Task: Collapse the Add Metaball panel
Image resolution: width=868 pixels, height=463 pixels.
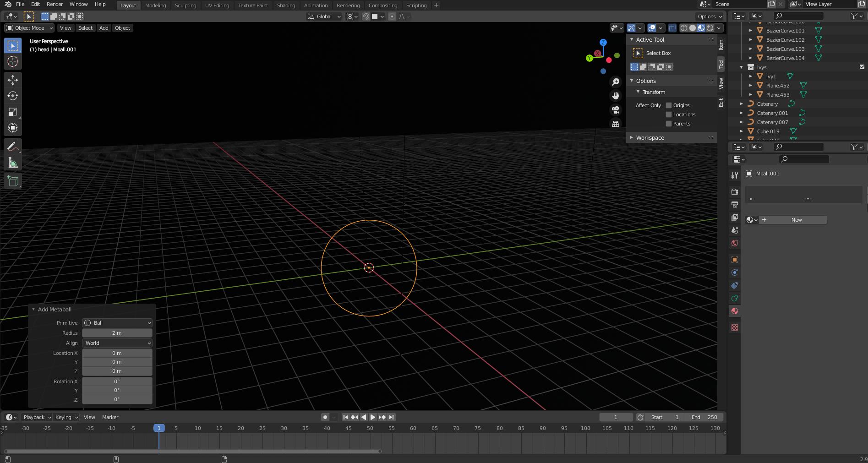Action: [x=33, y=309]
